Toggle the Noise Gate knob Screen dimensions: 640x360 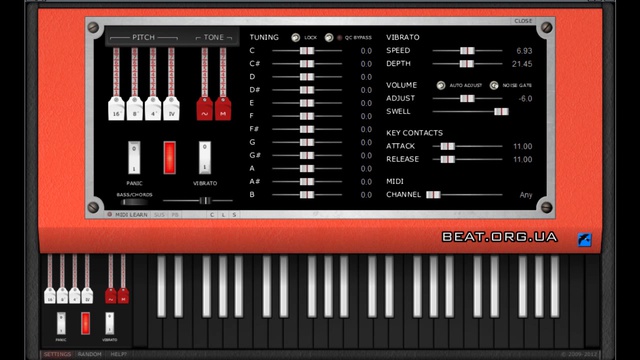(494, 85)
